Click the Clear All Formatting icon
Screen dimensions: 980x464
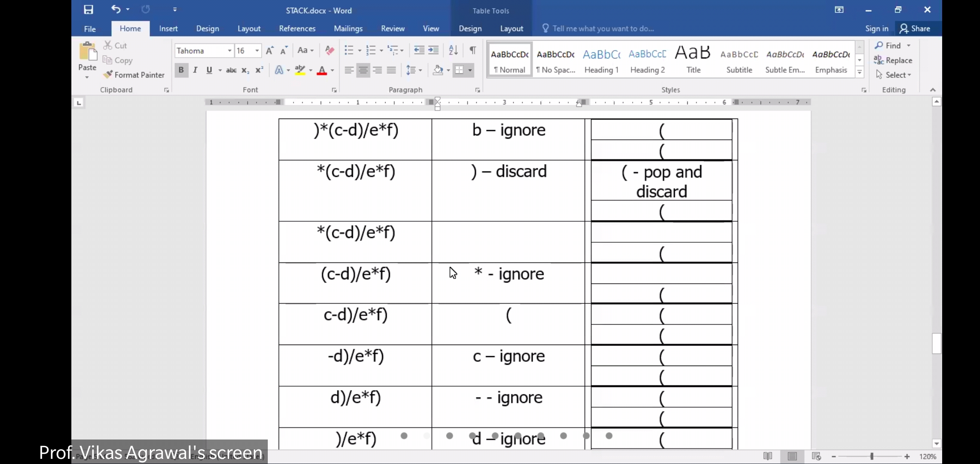330,50
